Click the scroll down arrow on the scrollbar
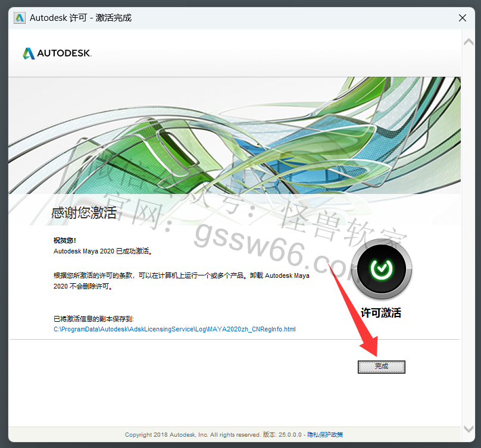The width and height of the screenshot is (481, 448). (x=468, y=429)
